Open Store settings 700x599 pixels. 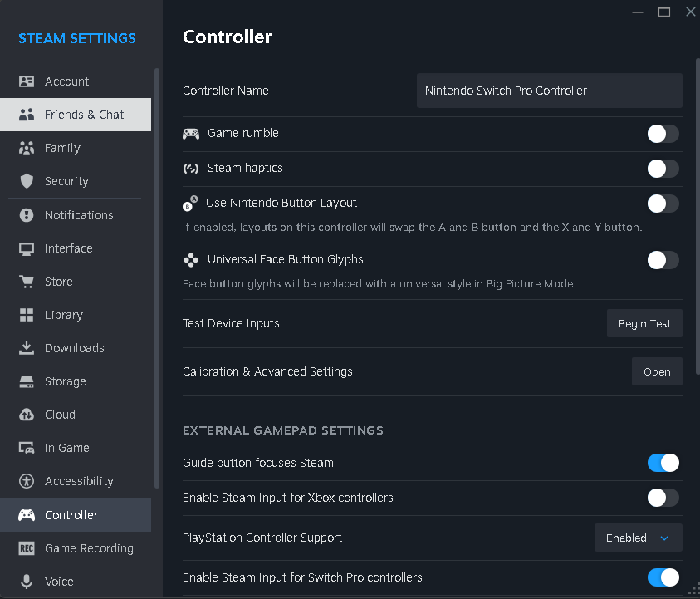click(76, 282)
